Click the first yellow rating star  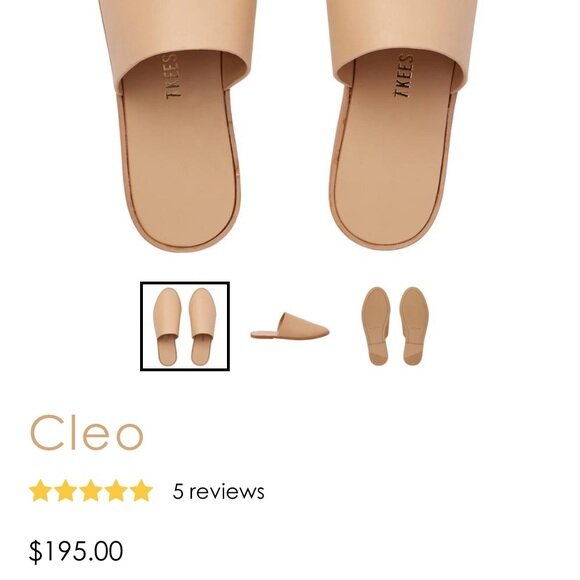coord(40,490)
